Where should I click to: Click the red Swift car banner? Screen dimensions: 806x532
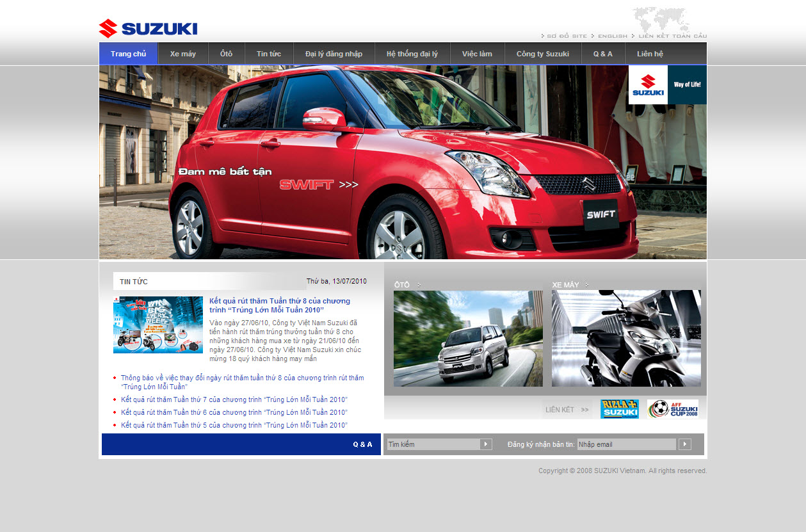coord(403,162)
